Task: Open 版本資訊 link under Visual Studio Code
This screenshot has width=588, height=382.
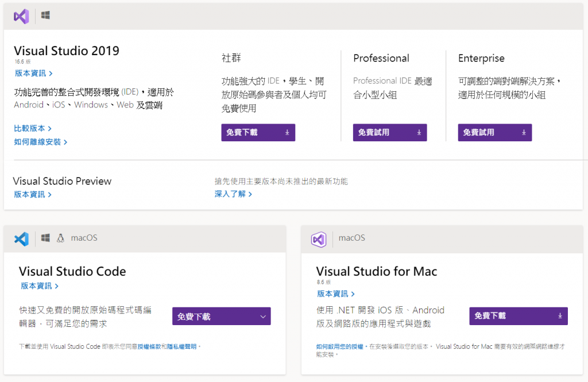Action: tap(40, 286)
